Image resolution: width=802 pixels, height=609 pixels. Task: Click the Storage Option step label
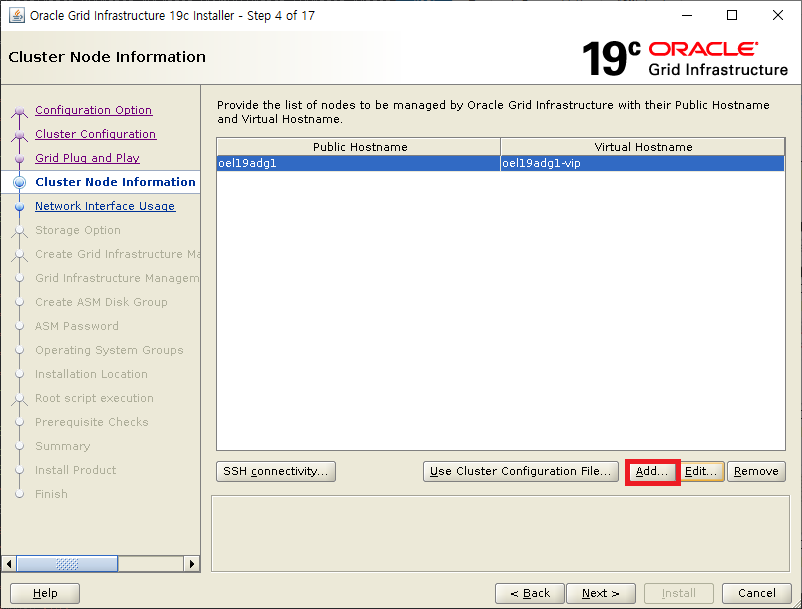pos(78,230)
